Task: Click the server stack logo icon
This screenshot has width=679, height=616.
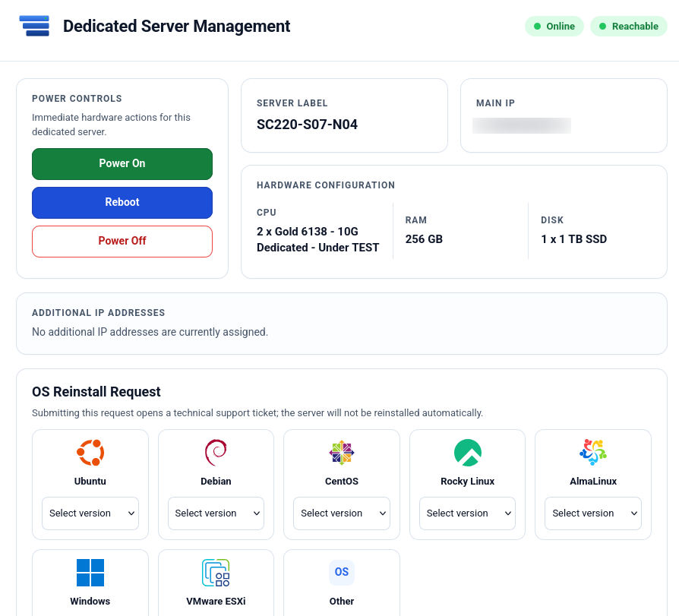Action: (x=34, y=26)
